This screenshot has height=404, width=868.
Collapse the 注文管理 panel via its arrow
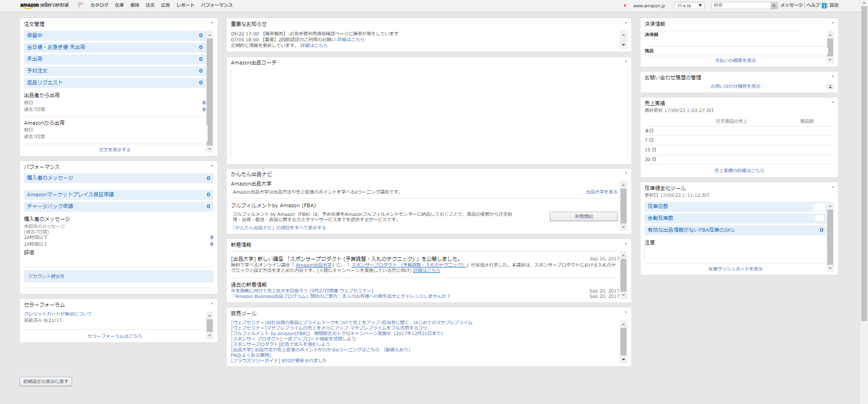pyautogui.click(x=212, y=23)
